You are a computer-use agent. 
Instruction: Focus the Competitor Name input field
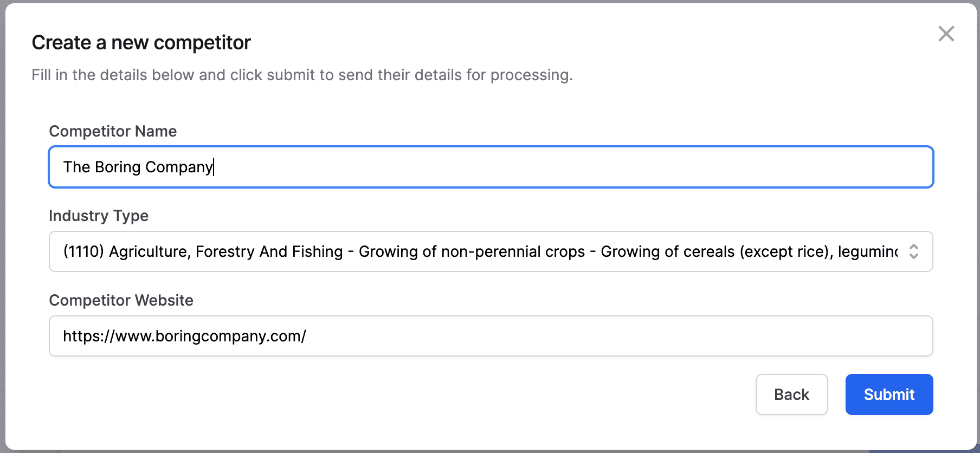(x=542, y=167)
